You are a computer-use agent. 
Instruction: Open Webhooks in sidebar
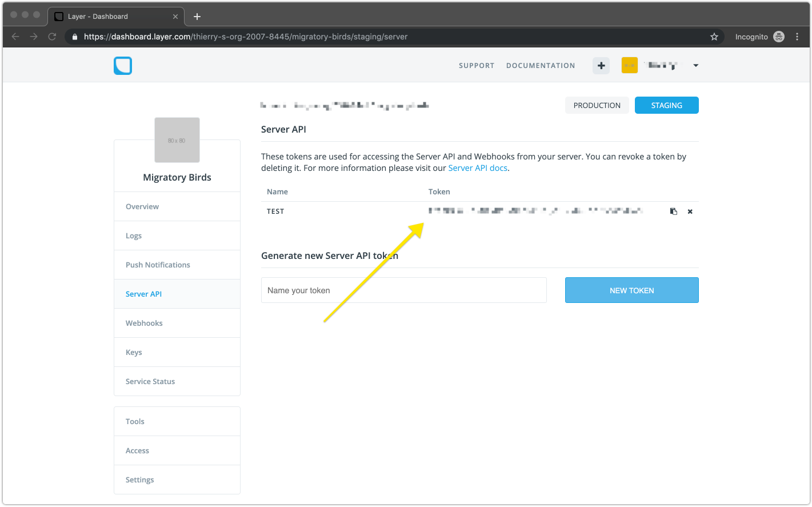coord(177,323)
